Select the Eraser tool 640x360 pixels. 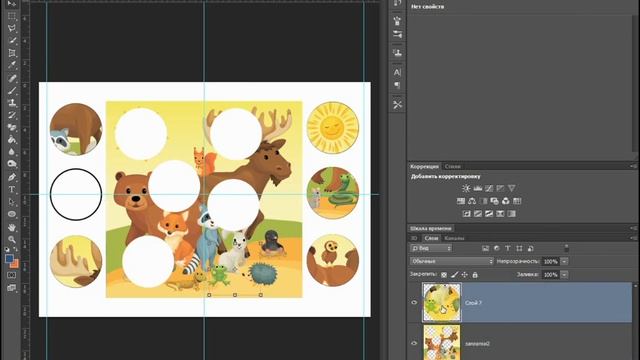(12, 127)
